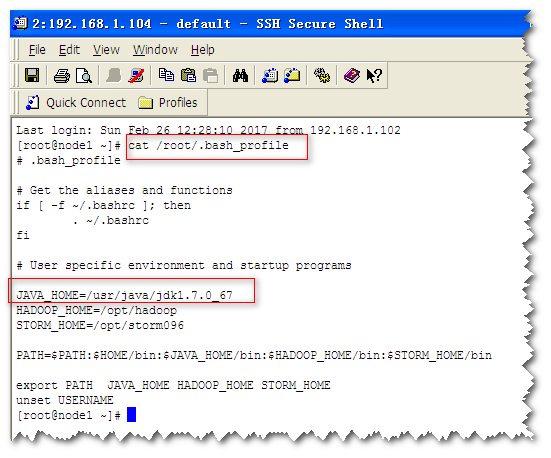Open Print Preview from the toolbar
The image size is (551, 458).
coord(84,75)
